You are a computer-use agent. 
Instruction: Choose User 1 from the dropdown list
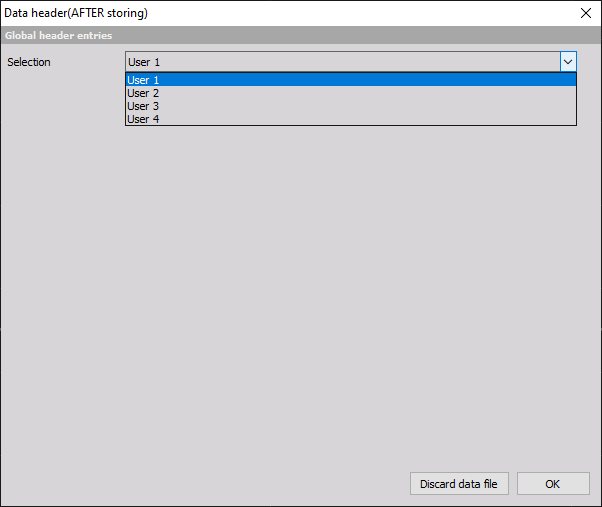tap(351, 80)
